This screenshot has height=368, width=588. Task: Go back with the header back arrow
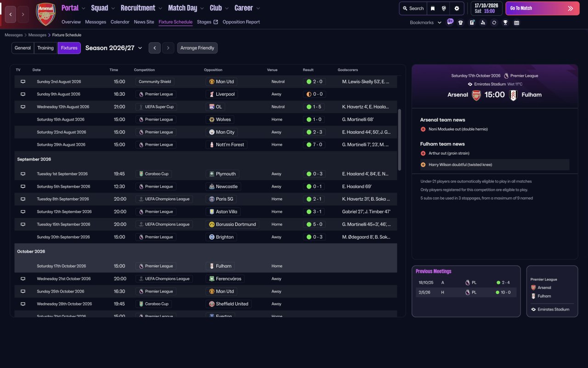[11, 14]
